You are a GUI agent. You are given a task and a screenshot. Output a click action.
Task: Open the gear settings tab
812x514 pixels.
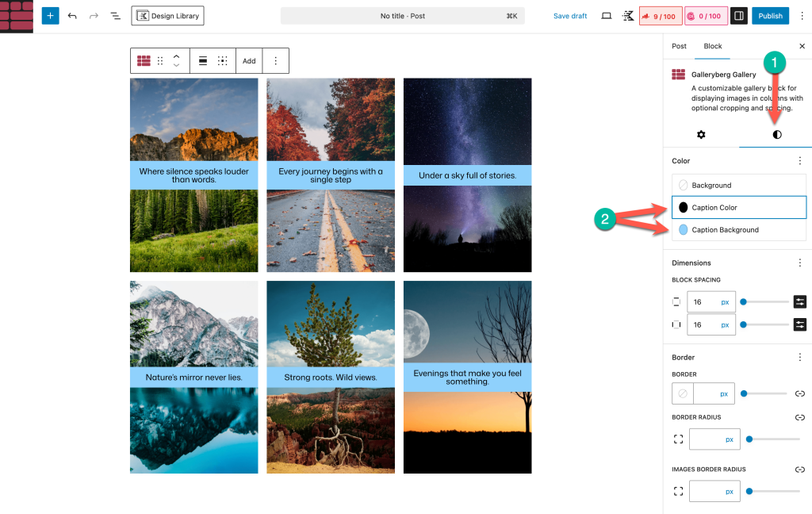coord(701,135)
